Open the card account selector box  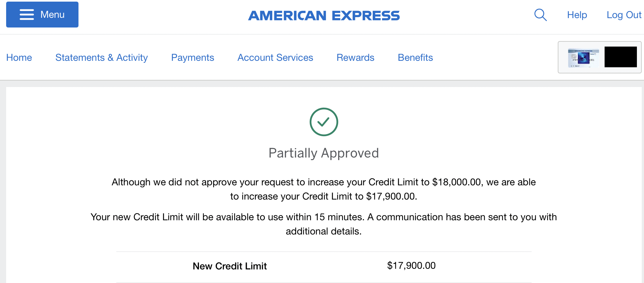[599, 57]
